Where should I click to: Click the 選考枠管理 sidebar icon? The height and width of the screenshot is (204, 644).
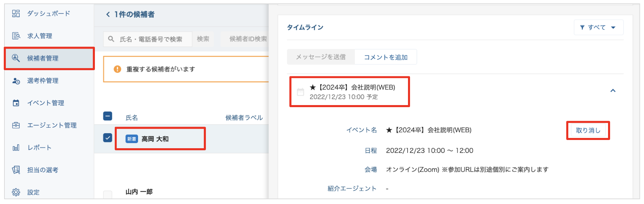(16, 81)
